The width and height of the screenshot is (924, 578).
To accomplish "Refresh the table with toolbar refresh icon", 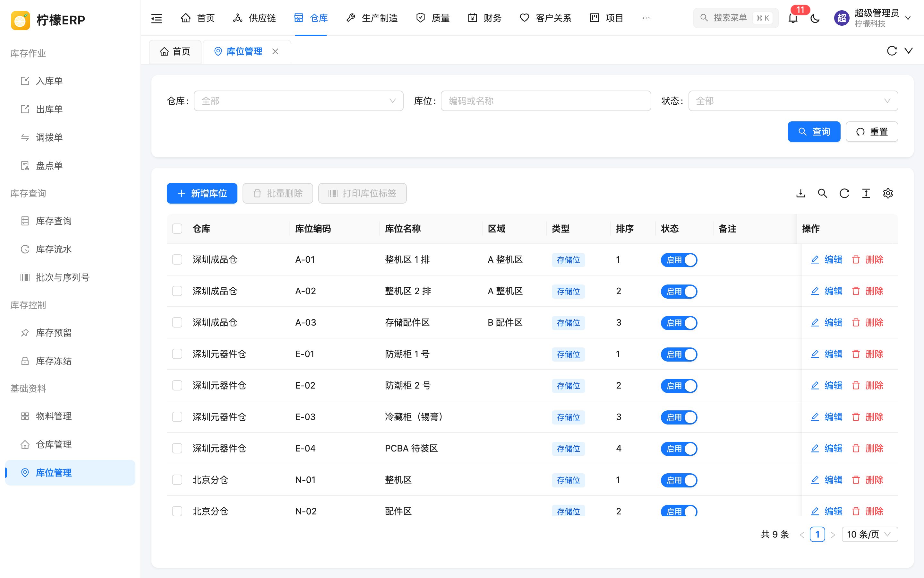I will point(844,193).
